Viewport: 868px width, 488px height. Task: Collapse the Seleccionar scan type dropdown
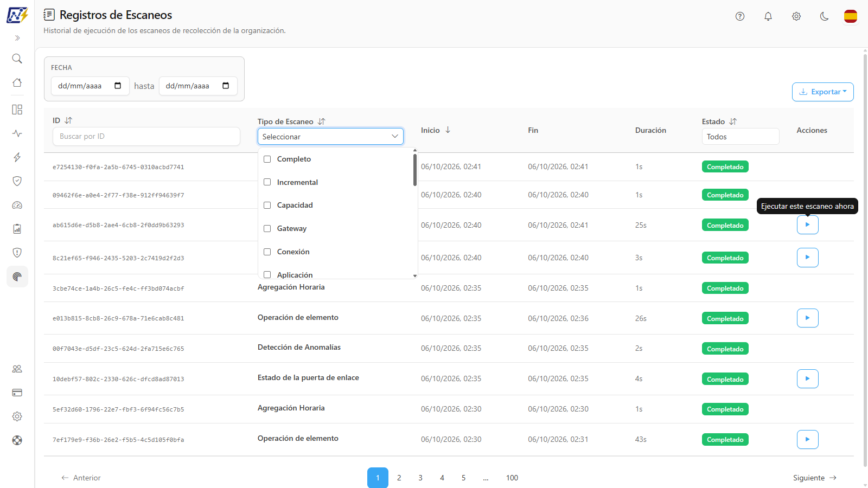(330, 137)
